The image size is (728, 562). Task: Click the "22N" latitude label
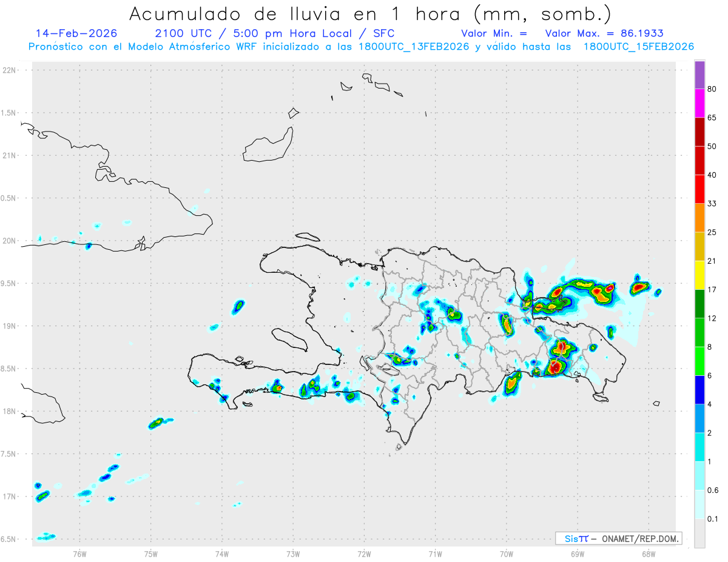pyautogui.click(x=10, y=70)
